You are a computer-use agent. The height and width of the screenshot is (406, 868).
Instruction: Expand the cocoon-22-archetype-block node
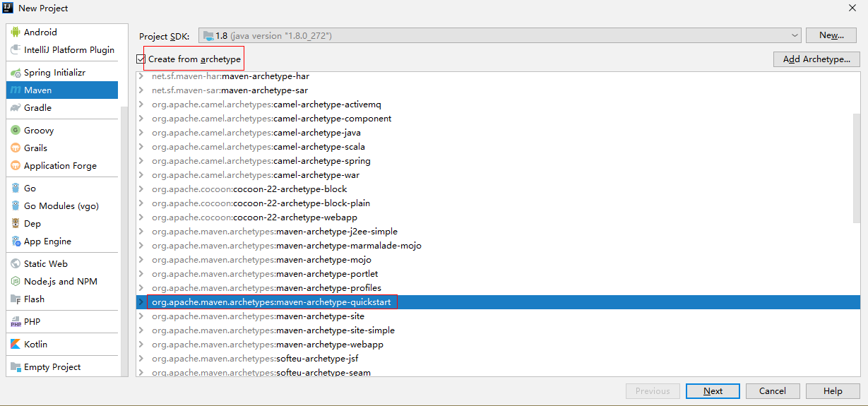click(x=141, y=189)
